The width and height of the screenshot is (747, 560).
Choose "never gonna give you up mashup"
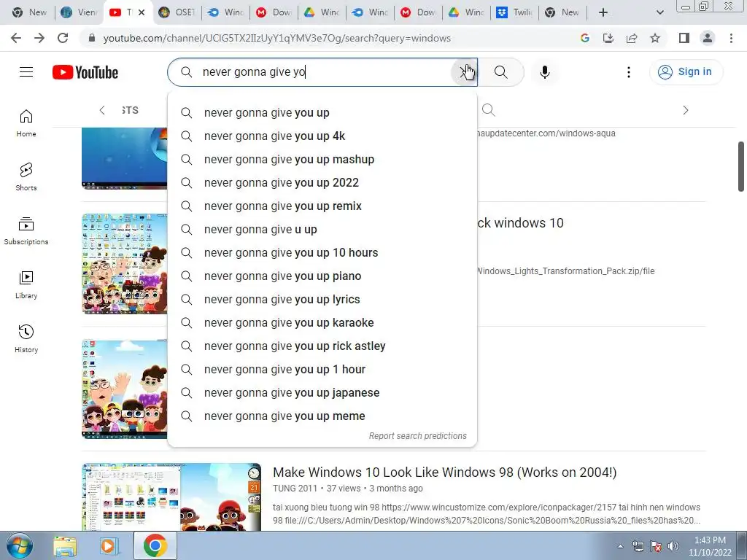pos(322,160)
